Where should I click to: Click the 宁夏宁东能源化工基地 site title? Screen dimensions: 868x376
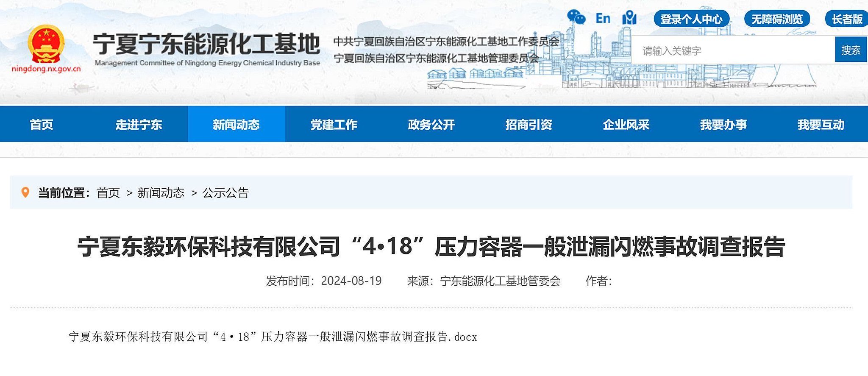coord(206,44)
